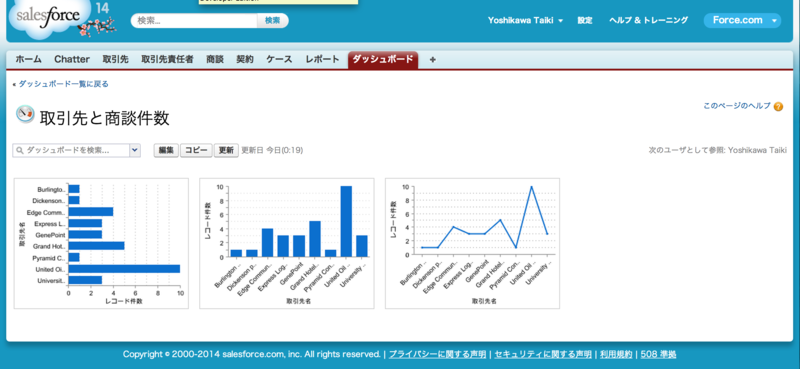800x369 pixels.
Task: Open the line chart component
Action: [472, 243]
